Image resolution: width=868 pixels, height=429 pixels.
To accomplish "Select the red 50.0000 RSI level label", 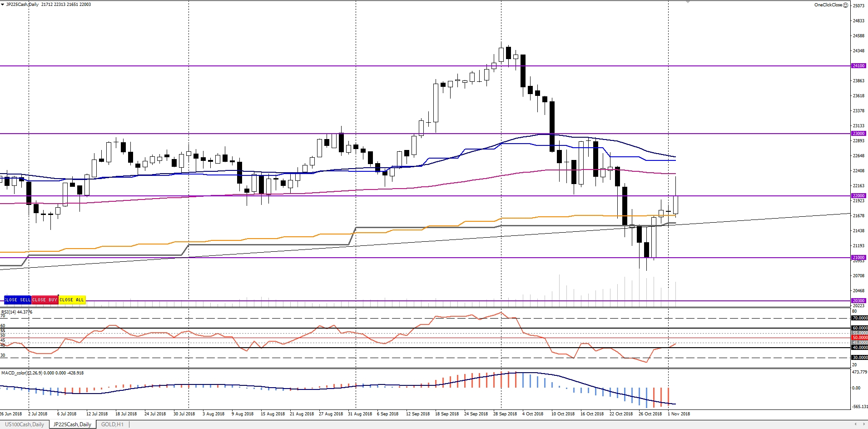I will 859,338.
